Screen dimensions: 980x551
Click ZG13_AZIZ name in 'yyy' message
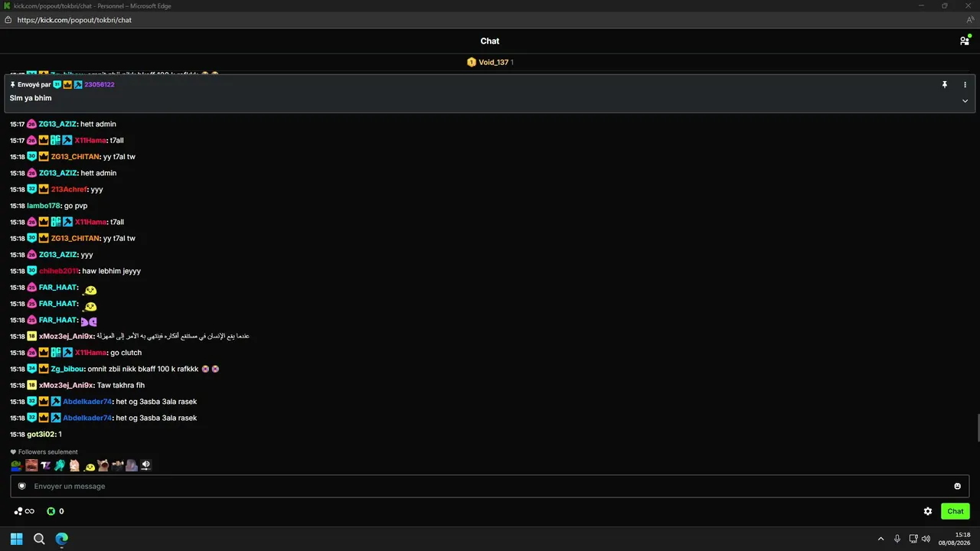[x=57, y=255]
